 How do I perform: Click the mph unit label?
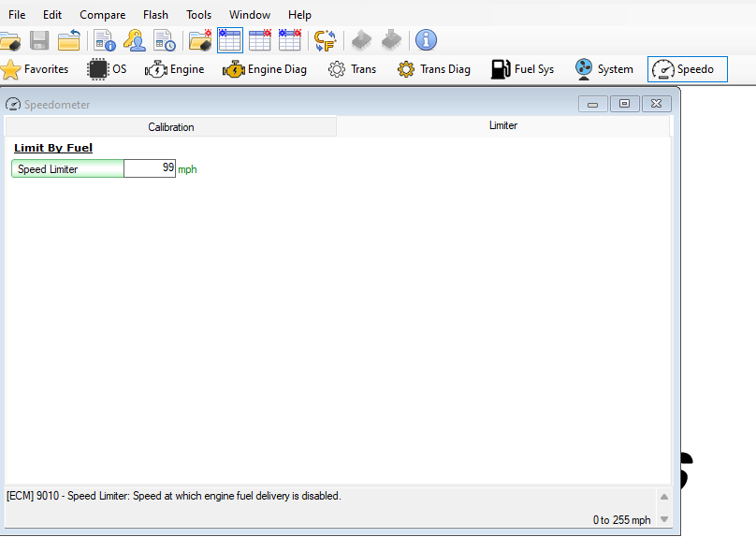tap(187, 169)
